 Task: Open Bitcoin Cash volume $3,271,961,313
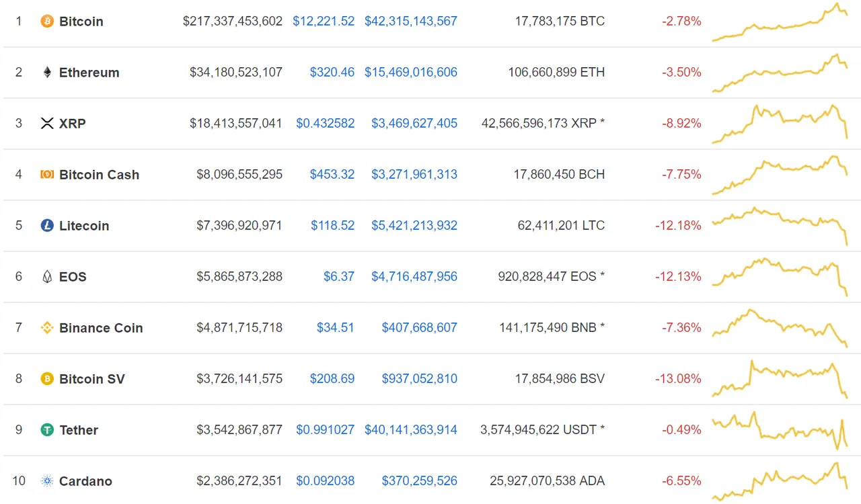point(414,175)
